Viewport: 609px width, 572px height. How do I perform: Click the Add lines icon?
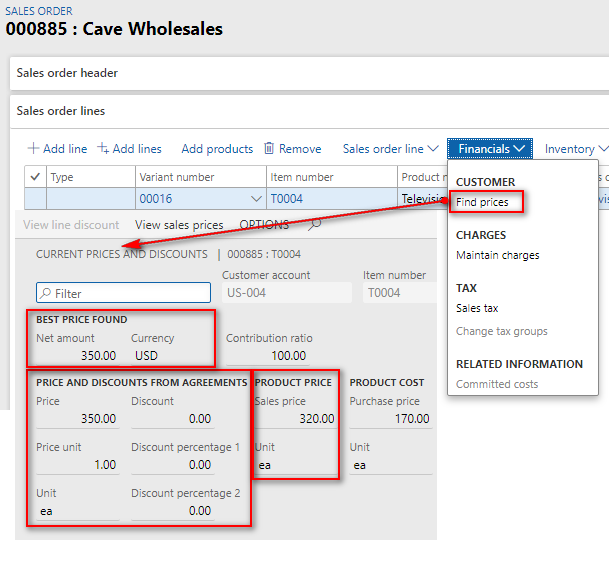tap(103, 149)
